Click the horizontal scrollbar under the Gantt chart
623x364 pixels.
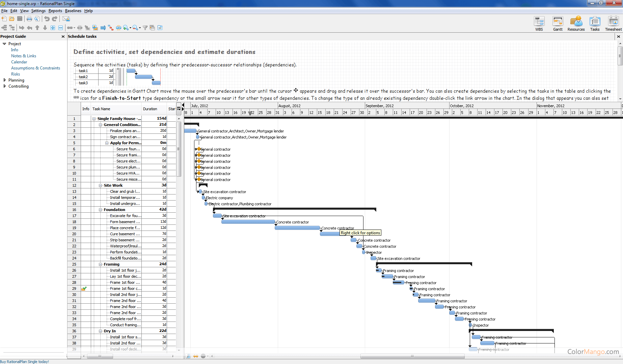pos(412,356)
